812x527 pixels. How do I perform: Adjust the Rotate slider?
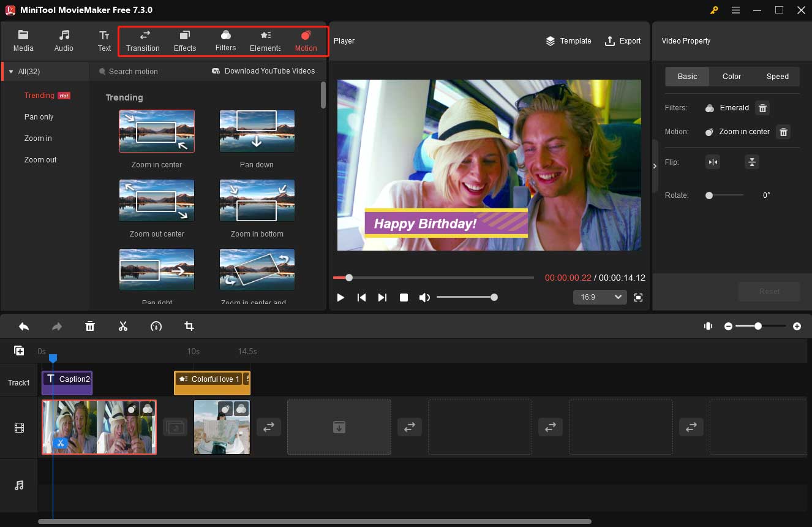[x=725, y=195]
